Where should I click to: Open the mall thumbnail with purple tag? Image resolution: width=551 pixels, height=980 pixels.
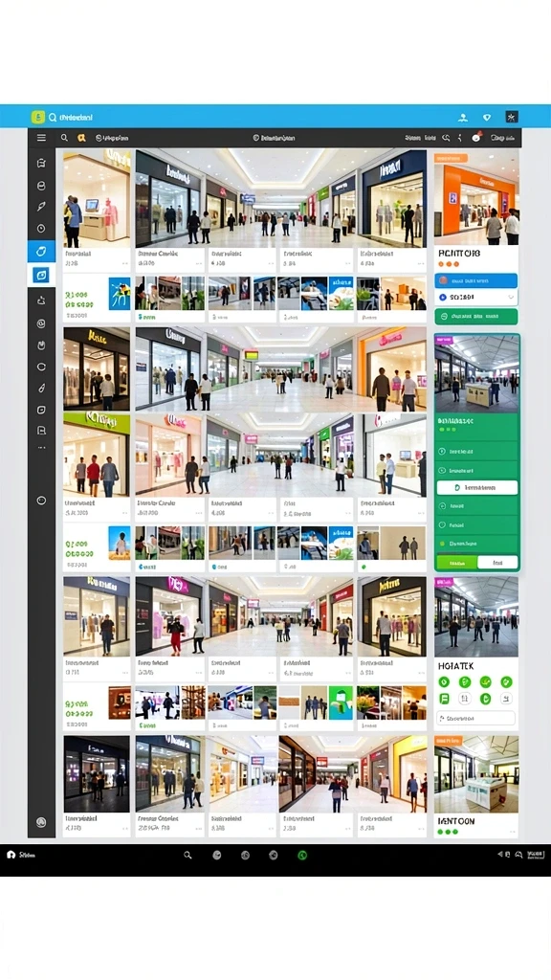point(477,374)
